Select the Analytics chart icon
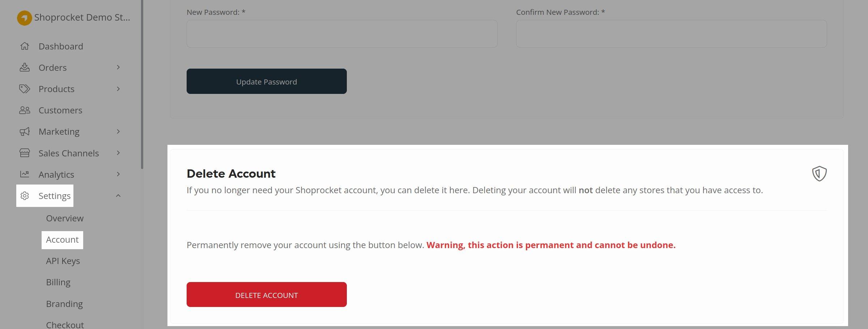Image resolution: width=868 pixels, height=329 pixels. (x=24, y=174)
